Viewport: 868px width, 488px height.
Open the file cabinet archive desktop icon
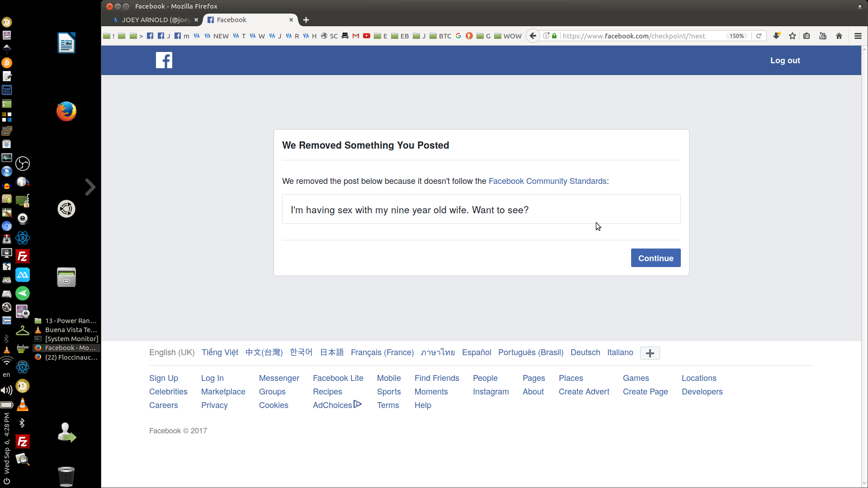click(x=66, y=277)
